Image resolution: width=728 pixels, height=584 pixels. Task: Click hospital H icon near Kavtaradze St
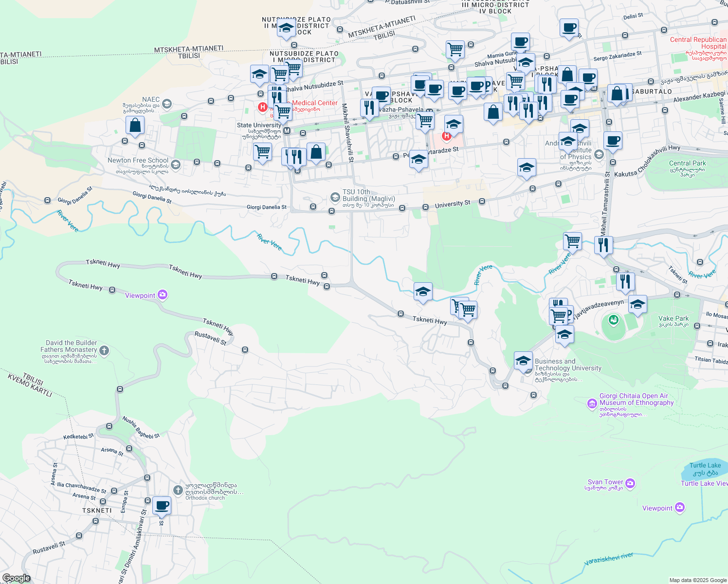[446, 136]
